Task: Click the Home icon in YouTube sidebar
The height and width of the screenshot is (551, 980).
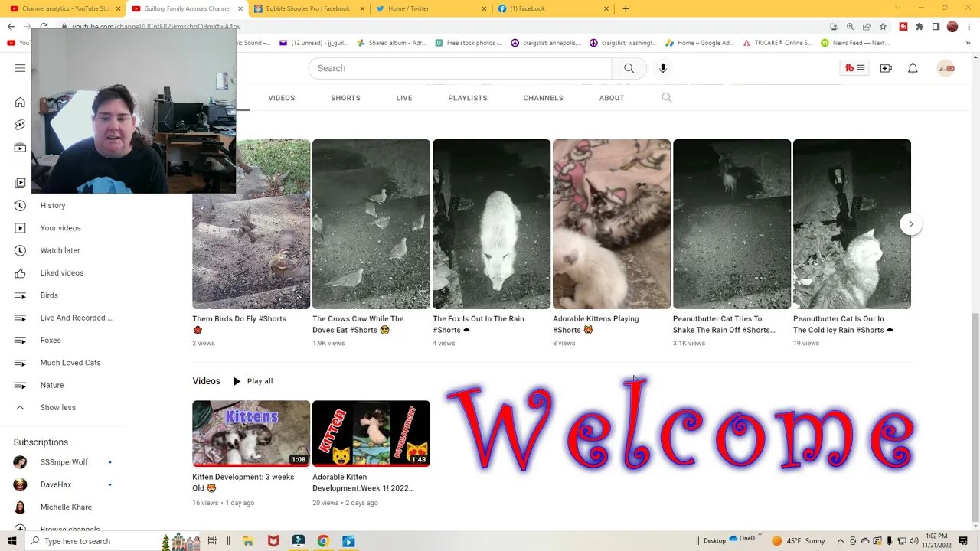Action: [x=20, y=103]
